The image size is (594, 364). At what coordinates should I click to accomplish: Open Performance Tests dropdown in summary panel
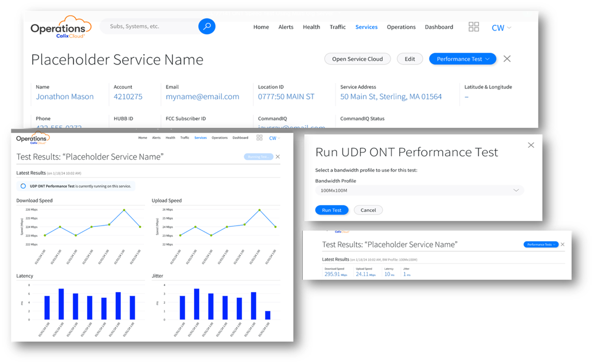pos(541,244)
